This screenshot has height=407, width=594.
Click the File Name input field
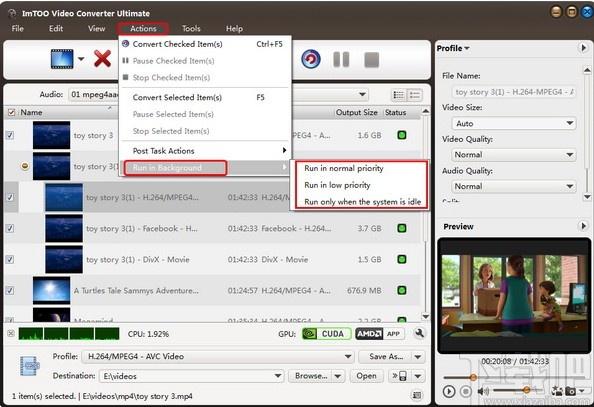point(514,92)
